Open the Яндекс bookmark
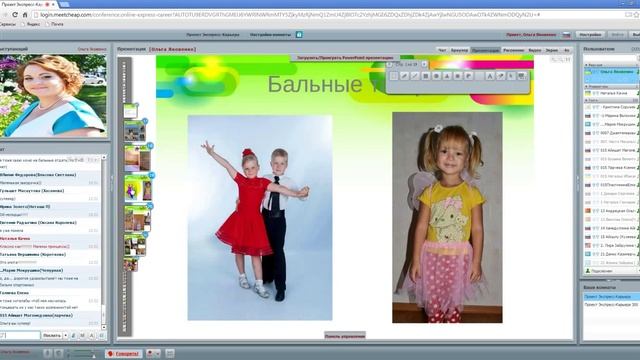This screenshot has height=360, width=640. point(31,24)
